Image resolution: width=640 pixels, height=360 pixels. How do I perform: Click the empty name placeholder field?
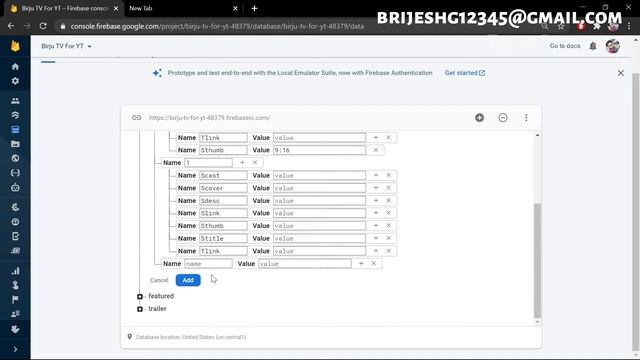click(x=208, y=264)
